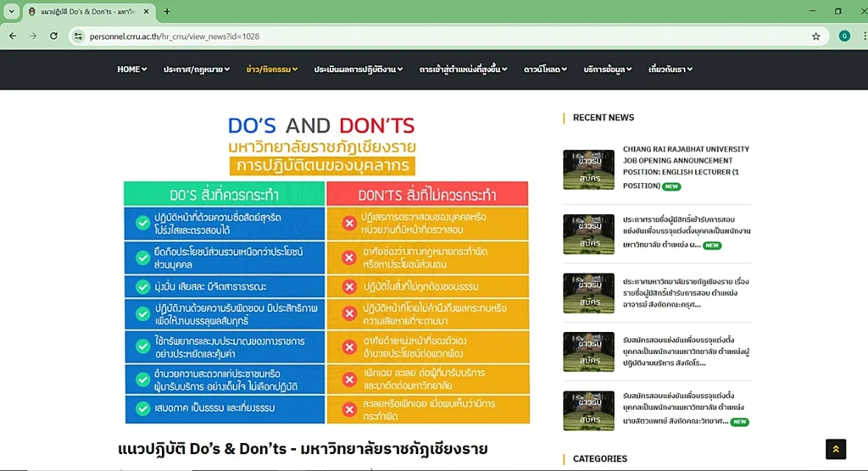Click red X beside ปฏิบัติในสิ่งที่ไม่ถูกต้องชอบธรรม

pos(349,286)
